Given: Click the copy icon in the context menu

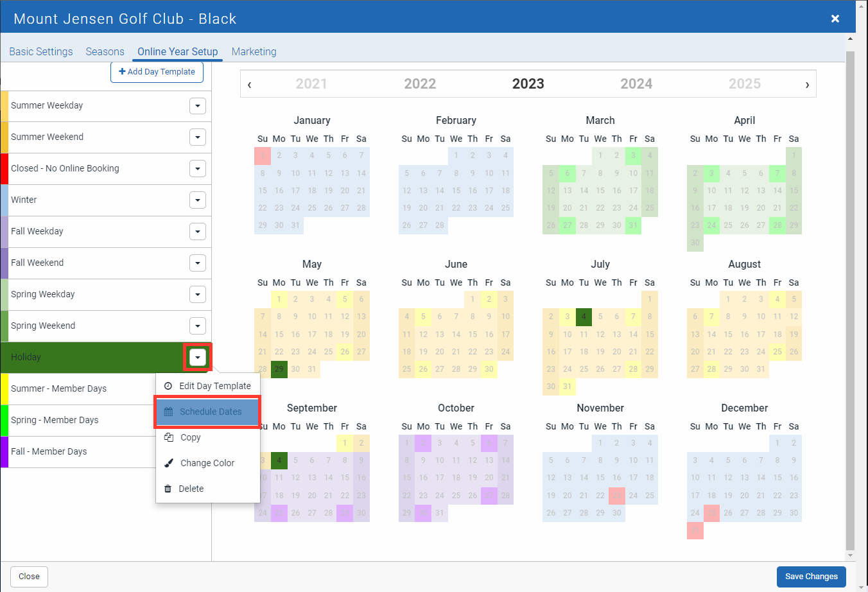Looking at the screenshot, I should 169,437.
